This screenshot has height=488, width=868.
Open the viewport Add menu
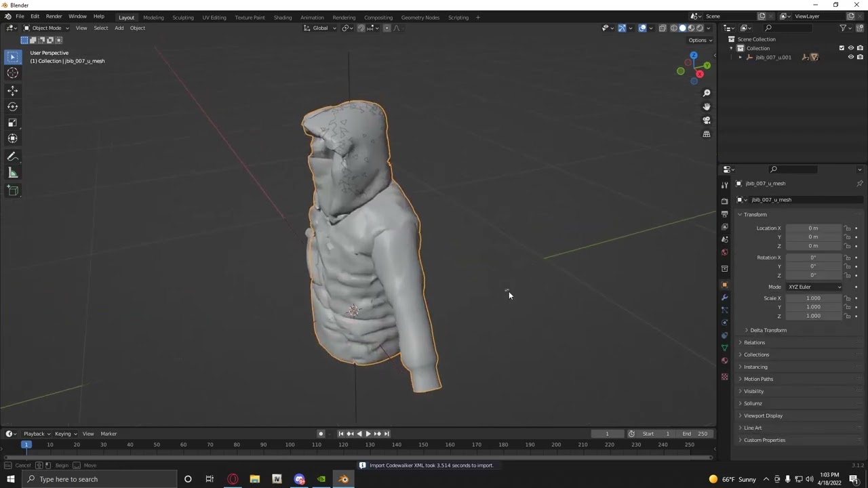click(119, 28)
